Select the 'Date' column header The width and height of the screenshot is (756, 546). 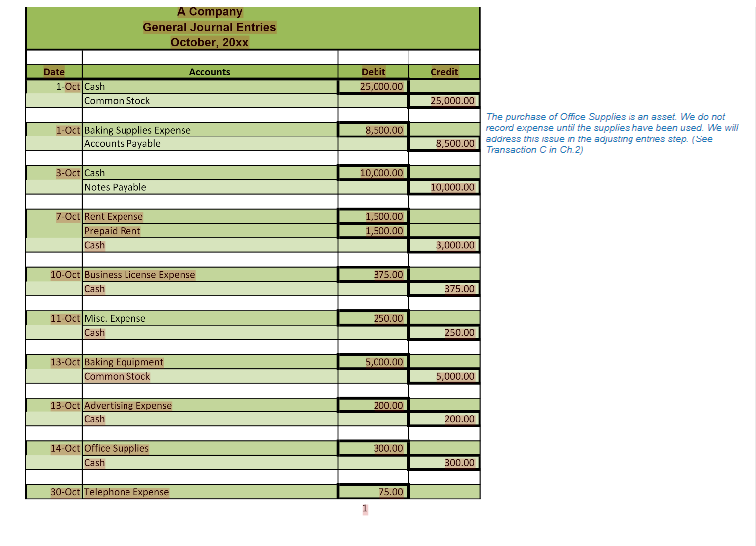(54, 72)
